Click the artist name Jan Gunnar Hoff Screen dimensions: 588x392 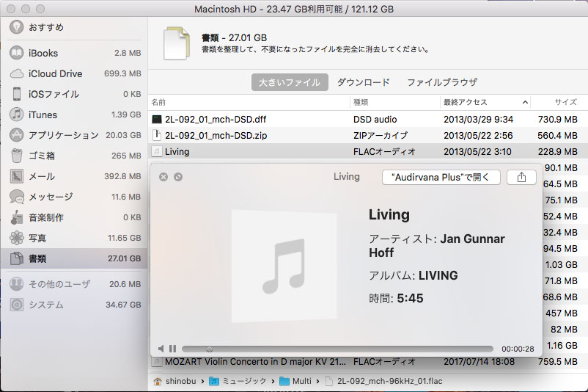(x=437, y=246)
